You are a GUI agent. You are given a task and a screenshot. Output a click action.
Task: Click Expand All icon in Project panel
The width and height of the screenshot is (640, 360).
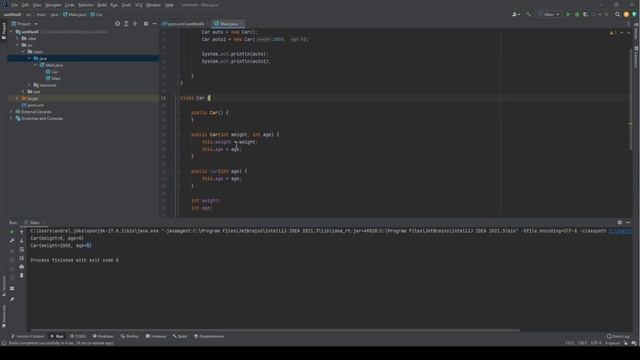(x=126, y=24)
